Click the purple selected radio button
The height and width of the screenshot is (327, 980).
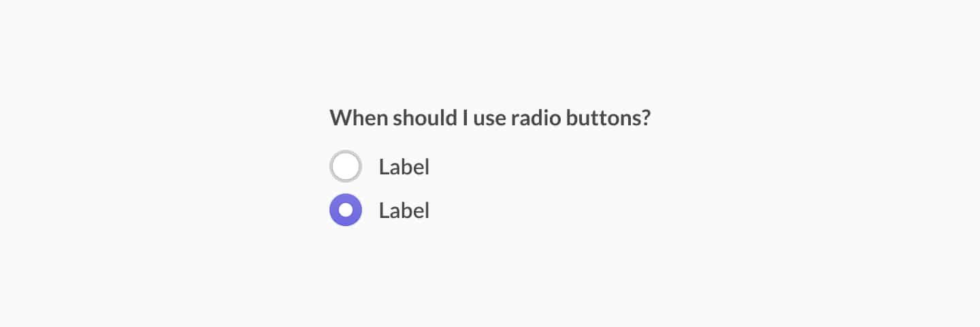(x=346, y=210)
